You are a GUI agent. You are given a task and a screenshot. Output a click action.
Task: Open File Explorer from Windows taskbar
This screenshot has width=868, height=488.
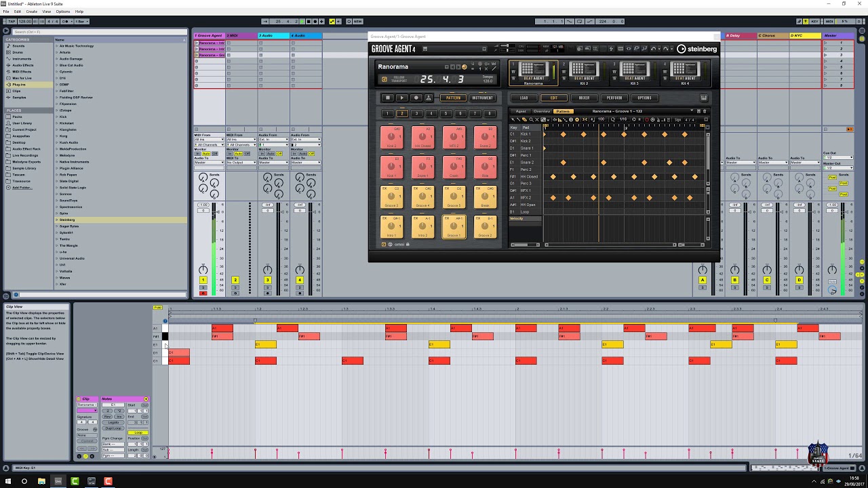click(41, 481)
